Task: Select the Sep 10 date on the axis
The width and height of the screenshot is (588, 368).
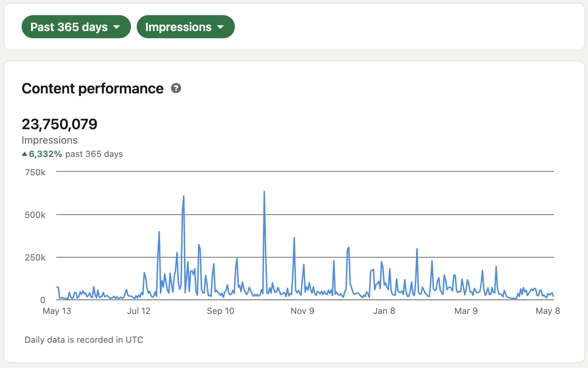Action: pos(220,311)
